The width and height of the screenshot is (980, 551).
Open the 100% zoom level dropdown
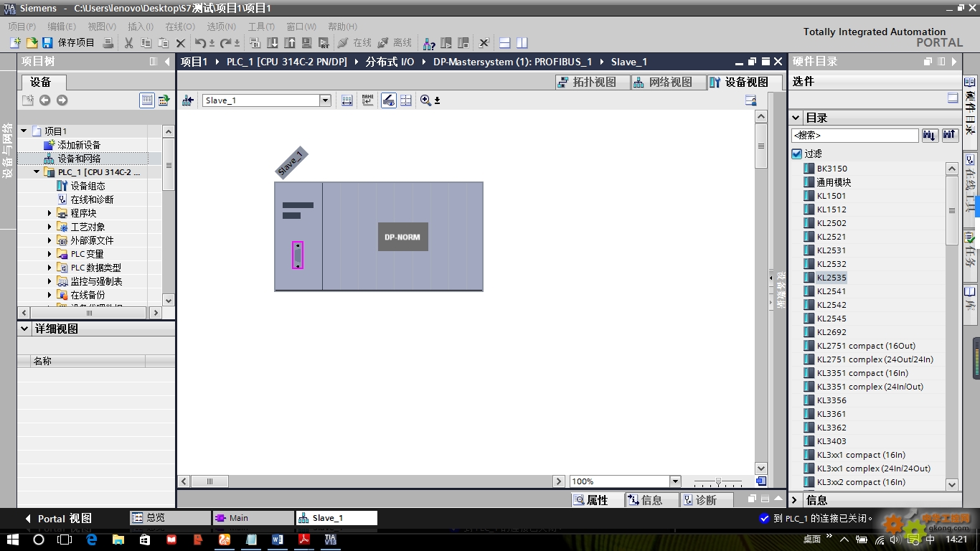675,481
